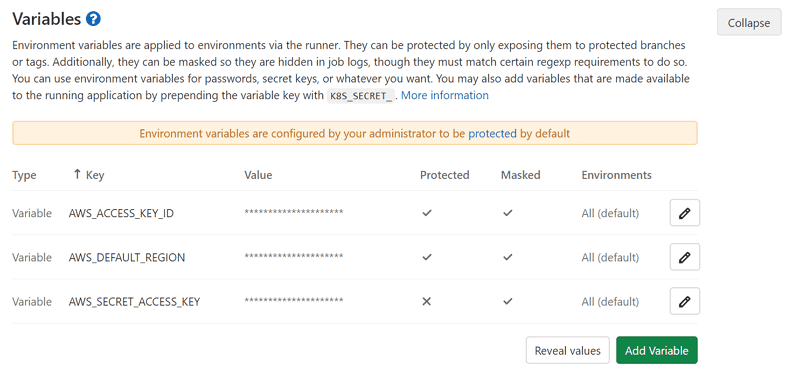Collapse the Variables section

[749, 22]
